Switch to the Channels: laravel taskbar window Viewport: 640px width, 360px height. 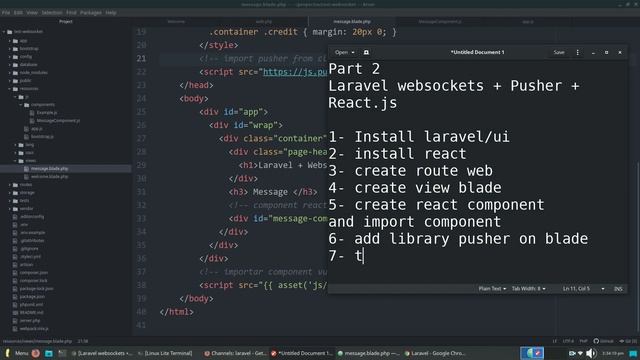pyautogui.click(x=235, y=353)
